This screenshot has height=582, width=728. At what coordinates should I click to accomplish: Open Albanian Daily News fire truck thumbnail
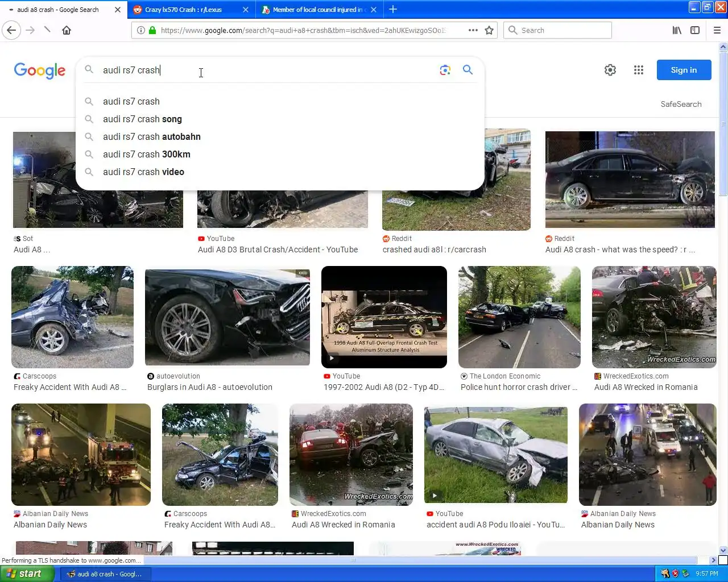(81, 455)
